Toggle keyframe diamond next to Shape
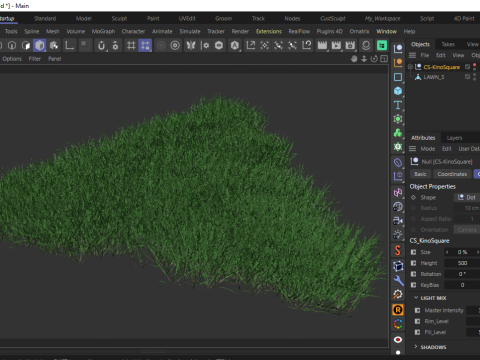 [414, 197]
